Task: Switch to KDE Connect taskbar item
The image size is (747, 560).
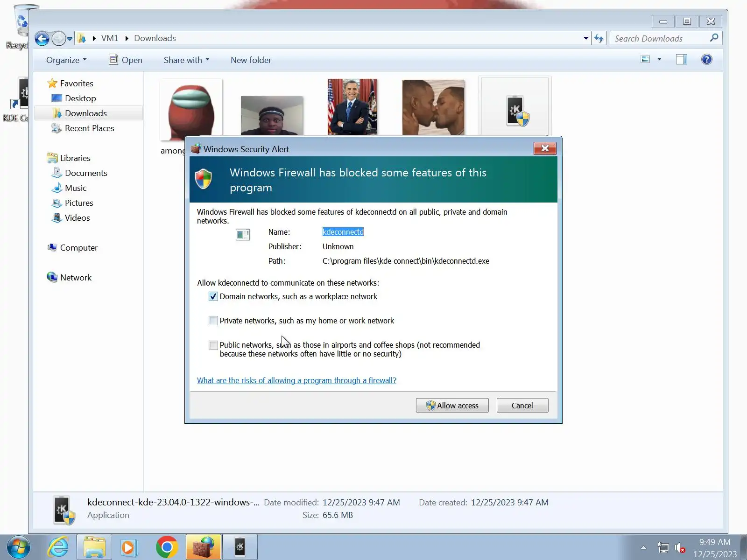Action: point(240,547)
